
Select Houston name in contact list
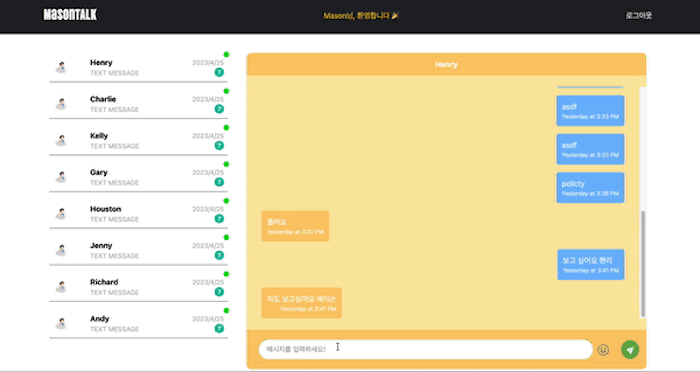pos(105,209)
